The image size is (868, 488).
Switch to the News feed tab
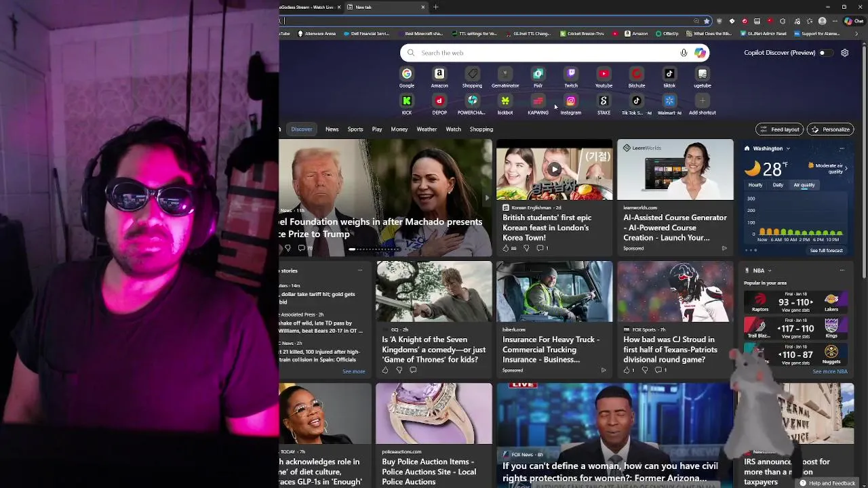332,129
